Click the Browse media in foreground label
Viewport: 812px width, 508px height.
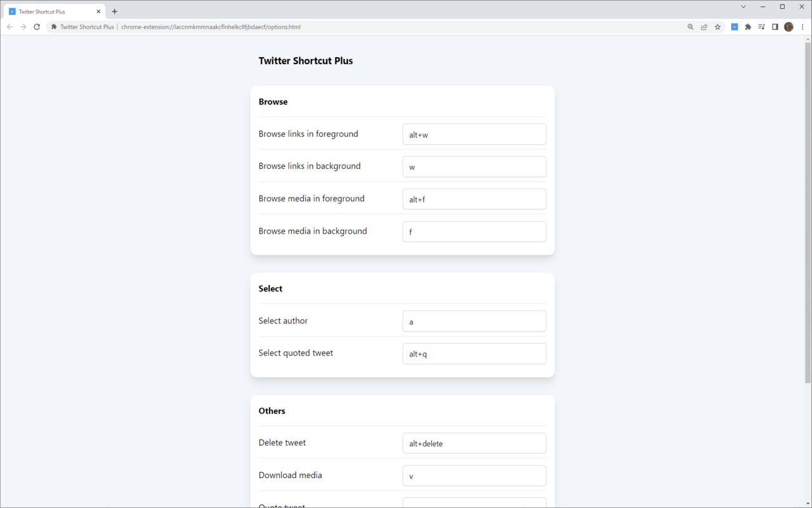click(311, 199)
